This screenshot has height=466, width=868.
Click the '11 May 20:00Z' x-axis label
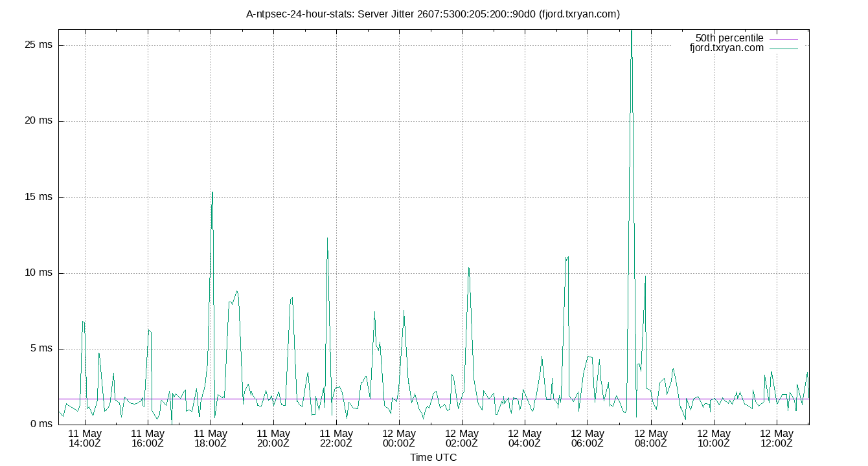coord(273,438)
